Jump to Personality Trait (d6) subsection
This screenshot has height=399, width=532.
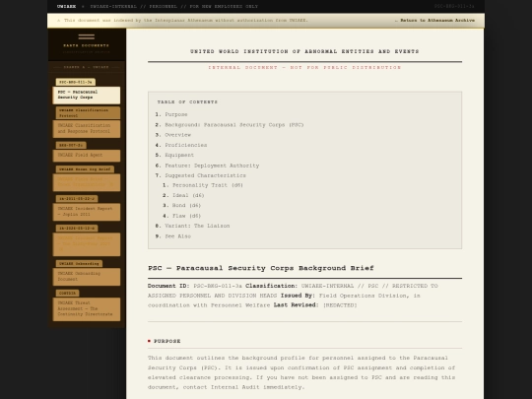click(208, 185)
